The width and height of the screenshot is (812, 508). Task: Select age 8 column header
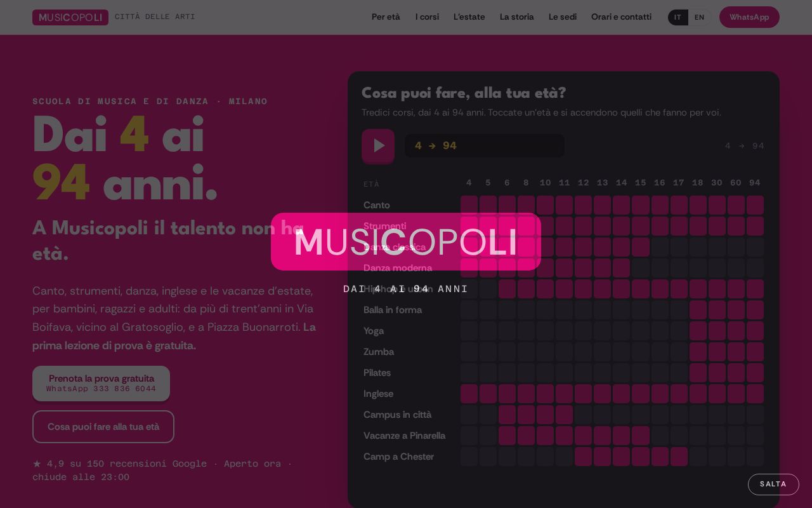[x=526, y=183]
